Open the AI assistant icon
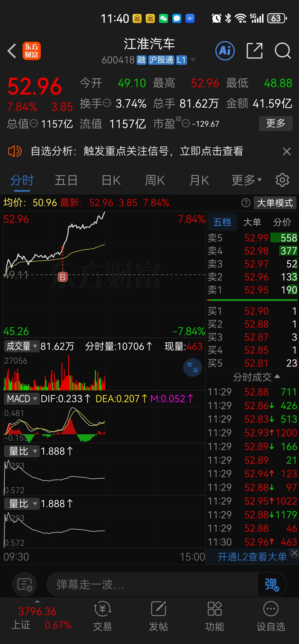Viewport: 299px width, 644px height. (x=225, y=51)
